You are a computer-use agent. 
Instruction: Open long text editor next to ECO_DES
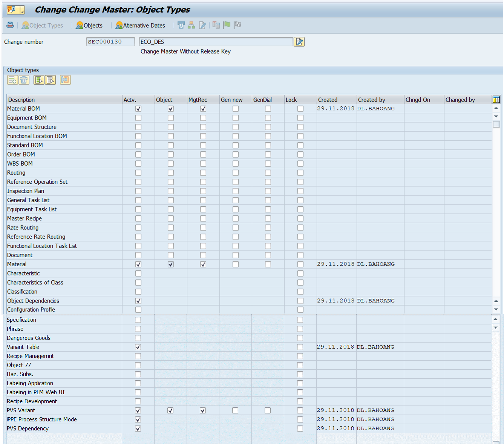[x=299, y=42]
